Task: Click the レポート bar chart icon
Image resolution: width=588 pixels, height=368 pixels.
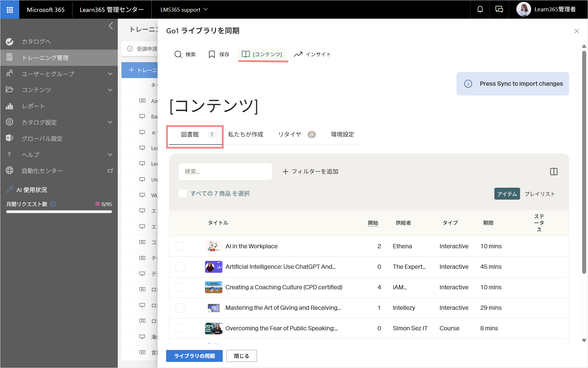Action: pos(9,106)
